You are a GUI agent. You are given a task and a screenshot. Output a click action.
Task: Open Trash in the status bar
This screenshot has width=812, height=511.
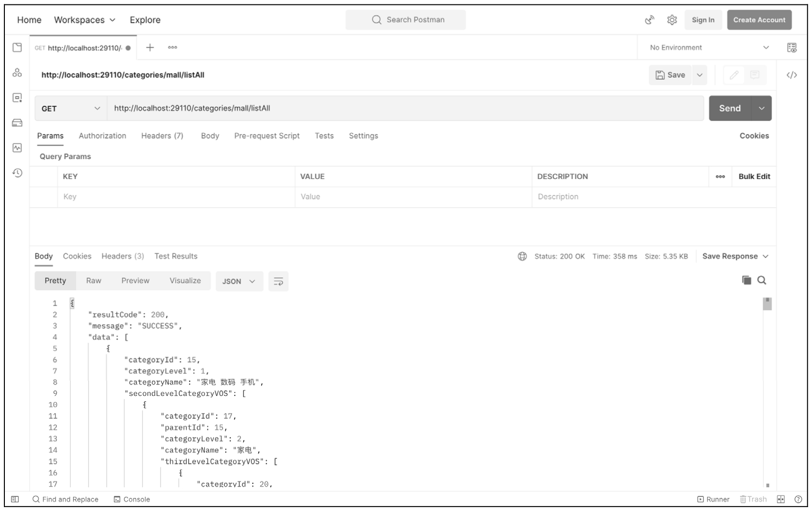click(753, 499)
